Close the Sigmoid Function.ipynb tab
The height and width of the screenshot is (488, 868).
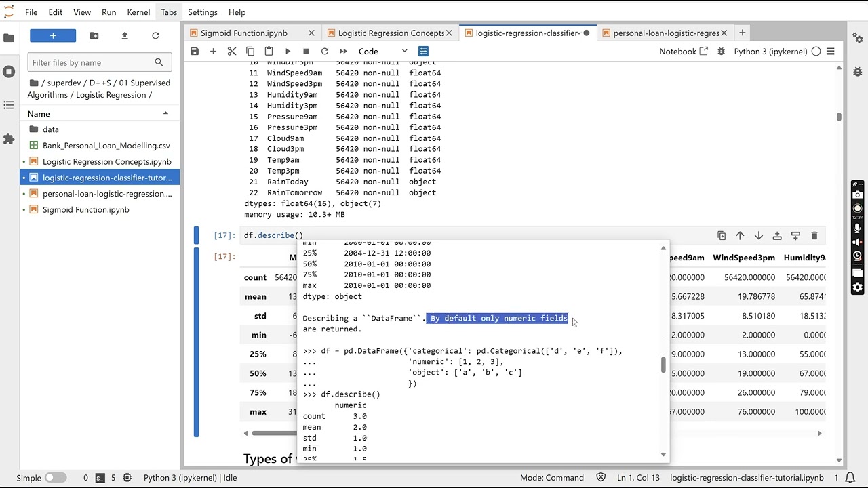pos(311,33)
